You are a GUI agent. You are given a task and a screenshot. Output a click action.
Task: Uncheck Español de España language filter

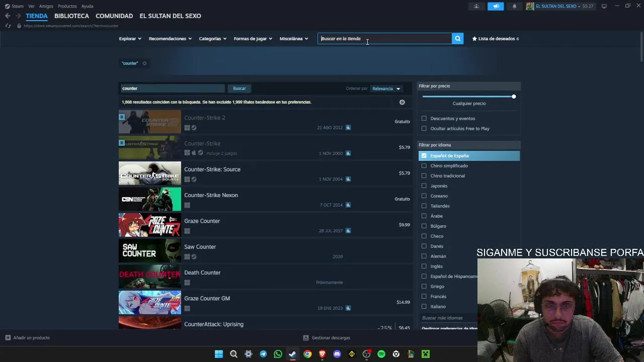click(424, 156)
